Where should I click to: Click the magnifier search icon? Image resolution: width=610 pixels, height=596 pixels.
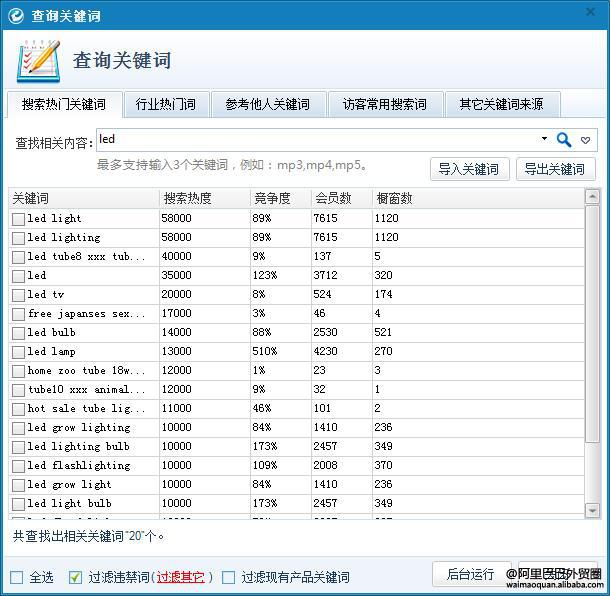[564, 140]
